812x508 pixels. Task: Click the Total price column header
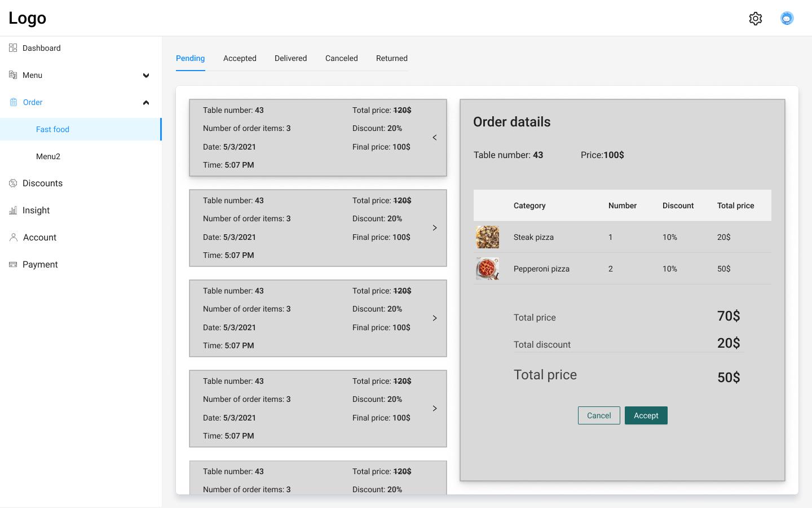[x=736, y=205]
